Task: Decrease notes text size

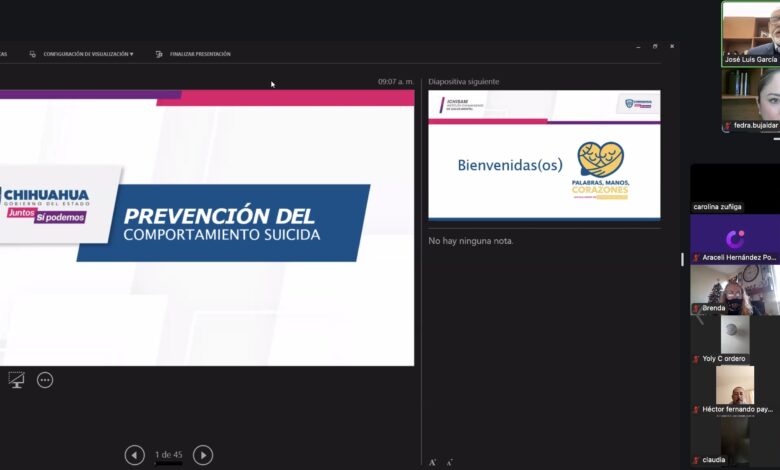Action: tap(449, 463)
